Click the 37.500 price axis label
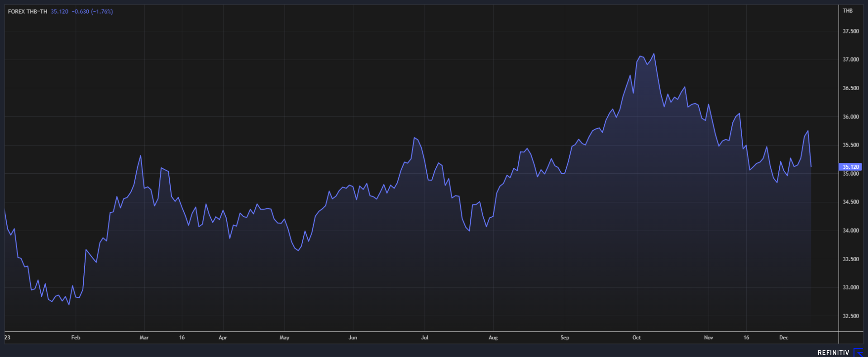This screenshot has height=357, width=868. tap(851, 31)
